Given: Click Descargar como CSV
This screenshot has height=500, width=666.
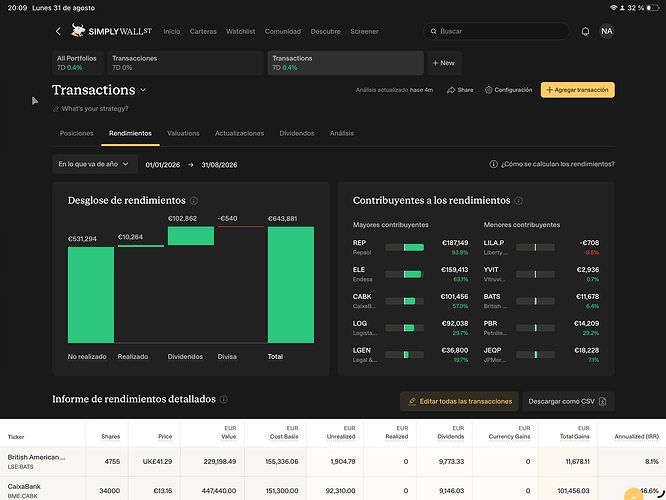Looking at the screenshot, I should tap(568, 401).
